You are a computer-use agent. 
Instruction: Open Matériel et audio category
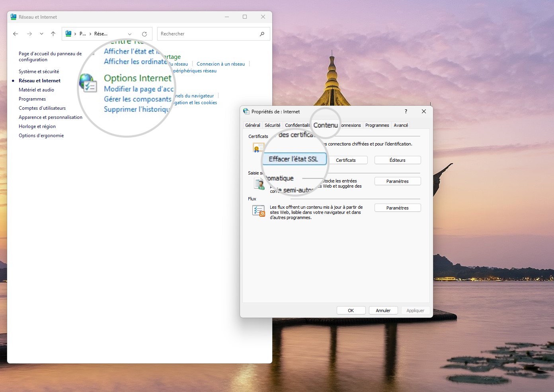coord(36,90)
